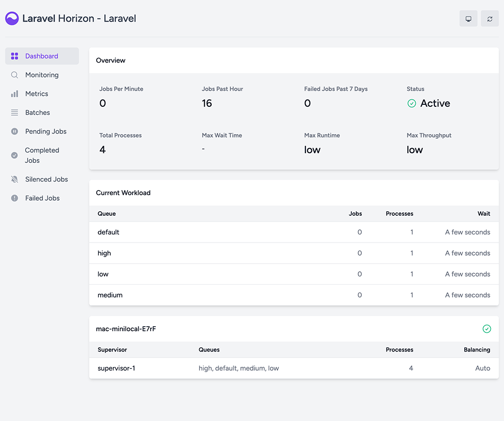
Task: Click the refresh icon in the header
Action: click(489, 18)
